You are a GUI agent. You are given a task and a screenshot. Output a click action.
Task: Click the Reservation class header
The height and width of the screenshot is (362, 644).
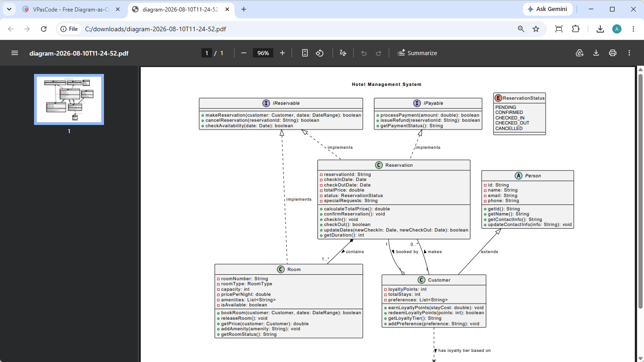point(394,165)
